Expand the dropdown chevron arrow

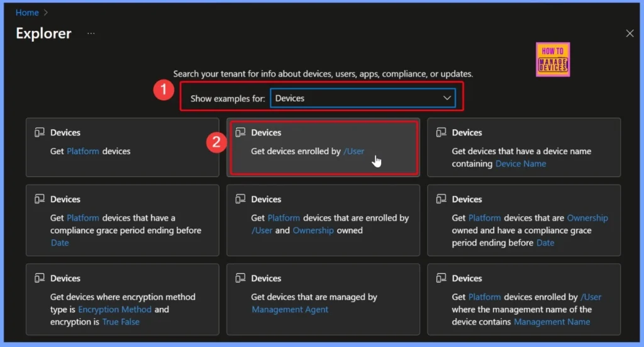447,98
